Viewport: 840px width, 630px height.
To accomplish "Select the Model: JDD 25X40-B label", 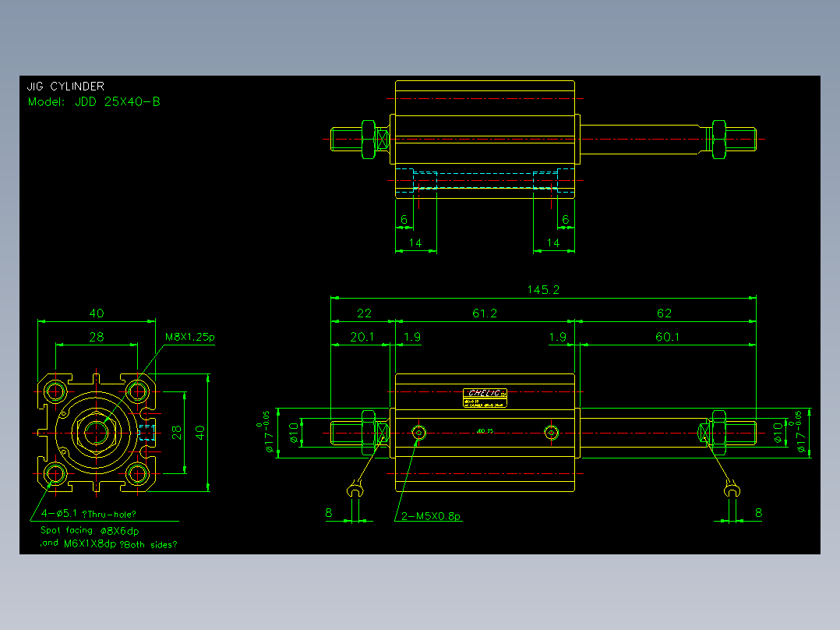I will coord(94,101).
